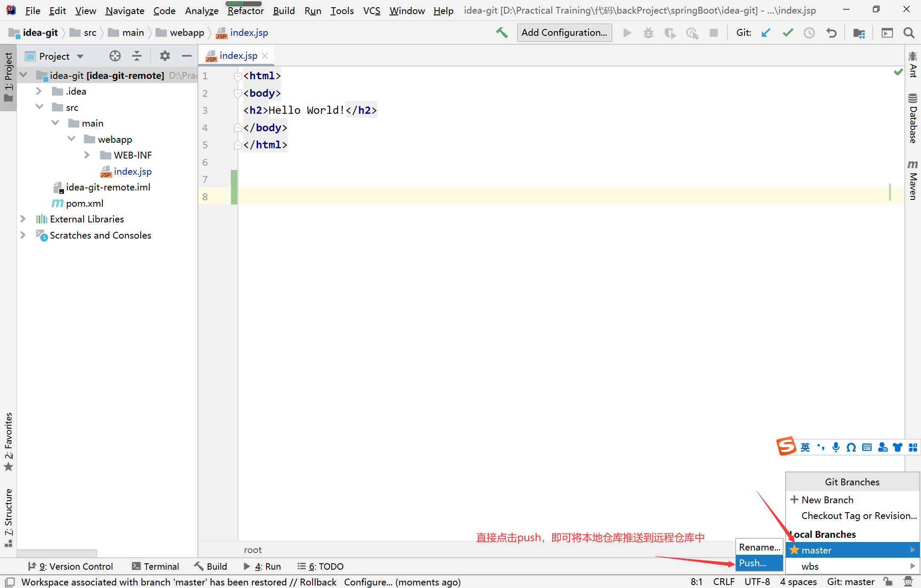Collapse the src folder
This screenshot has width=921, height=588.
click(39, 107)
